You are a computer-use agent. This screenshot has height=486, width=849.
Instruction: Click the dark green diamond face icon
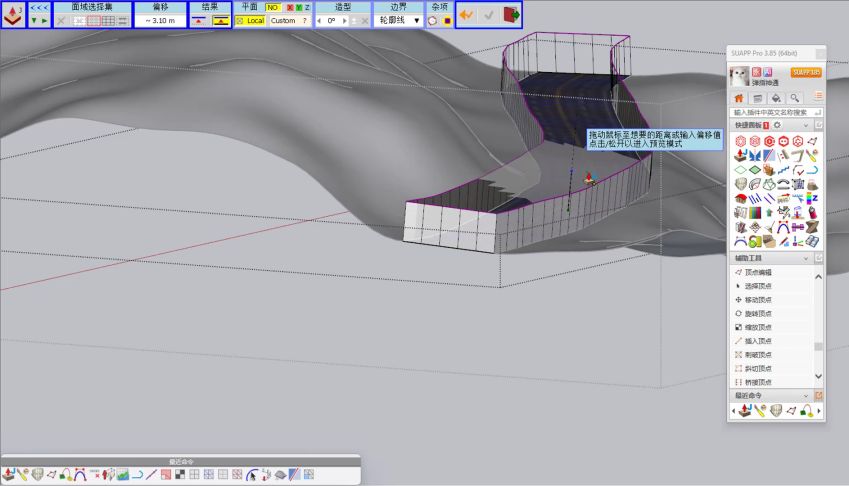(x=755, y=170)
